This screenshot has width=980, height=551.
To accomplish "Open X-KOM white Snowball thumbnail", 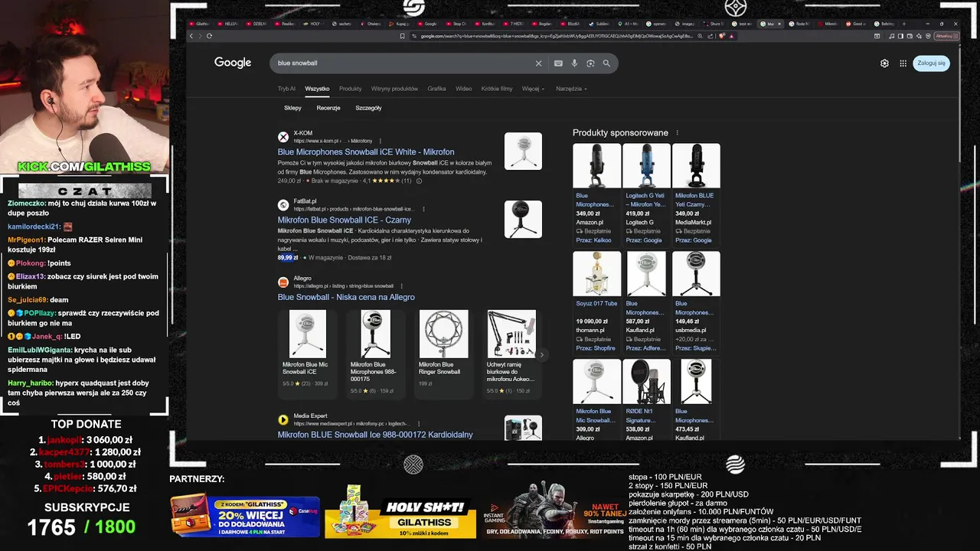I will 523,151.
